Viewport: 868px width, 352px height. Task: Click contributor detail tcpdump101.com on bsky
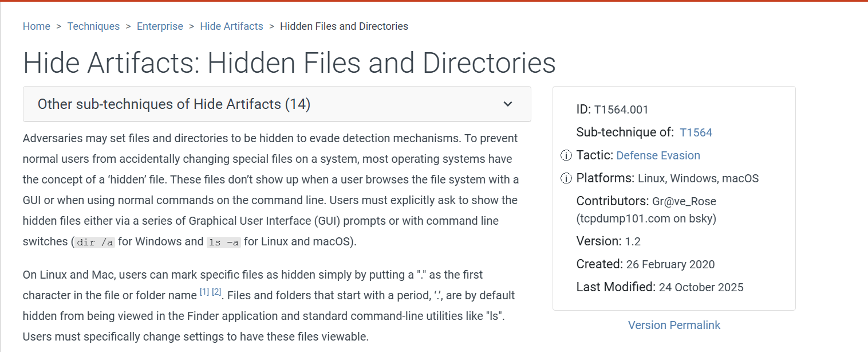pyautogui.click(x=646, y=218)
